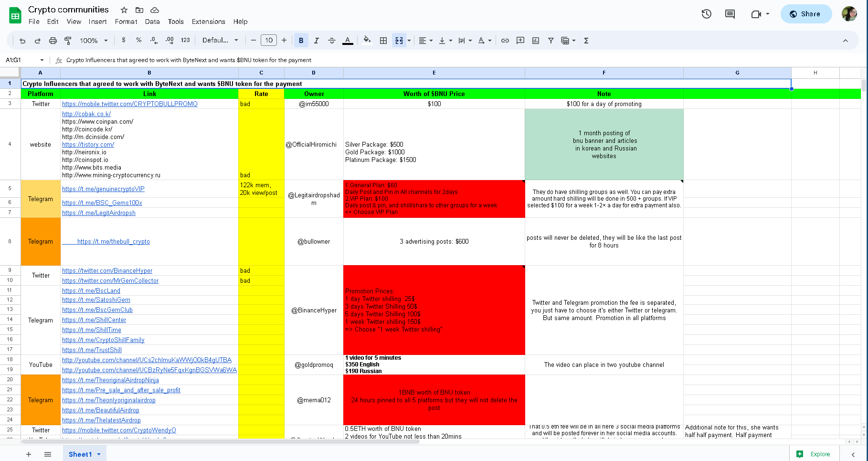Redo the last undone action
Screen dimensions: 868x461
click(38, 41)
